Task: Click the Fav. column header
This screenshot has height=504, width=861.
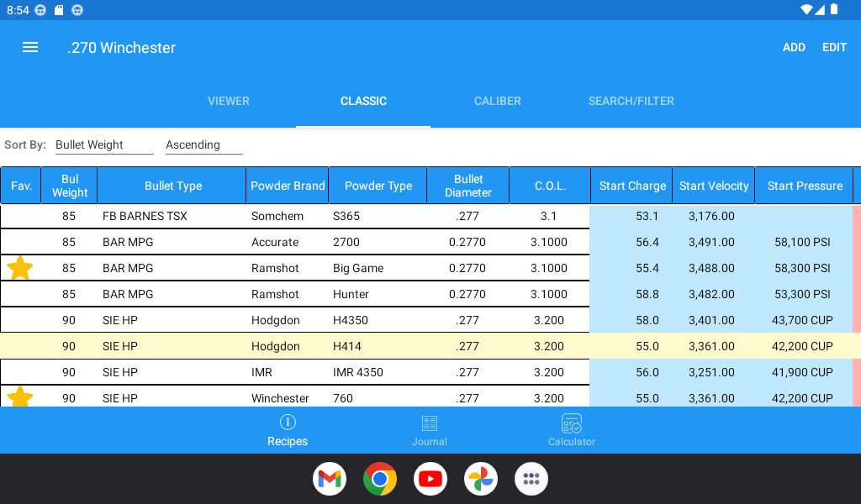Action: click(21, 186)
